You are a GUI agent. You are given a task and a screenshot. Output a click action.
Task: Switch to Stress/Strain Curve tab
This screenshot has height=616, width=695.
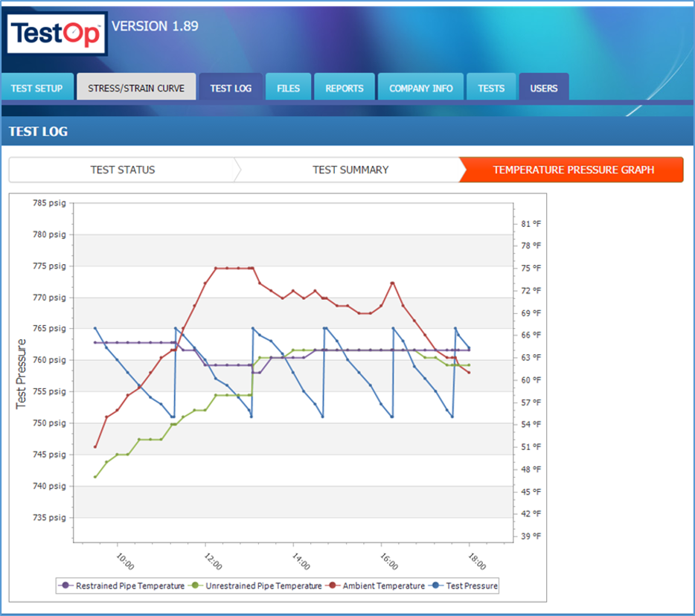pos(136,88)
